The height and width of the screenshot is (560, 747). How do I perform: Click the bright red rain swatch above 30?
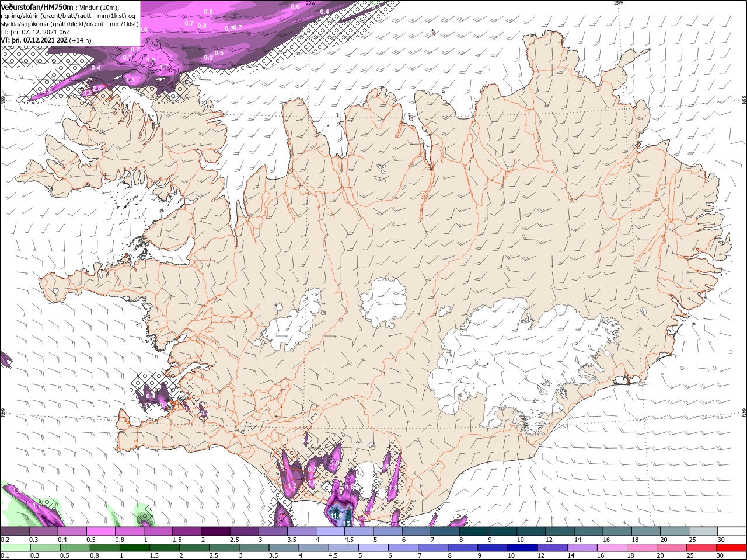tap(732, 548)
